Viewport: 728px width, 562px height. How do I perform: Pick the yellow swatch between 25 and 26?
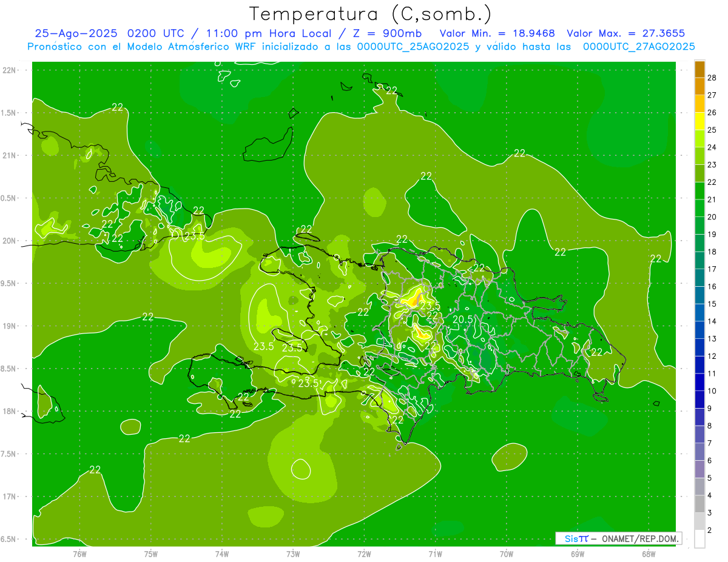tap(699, 121)
